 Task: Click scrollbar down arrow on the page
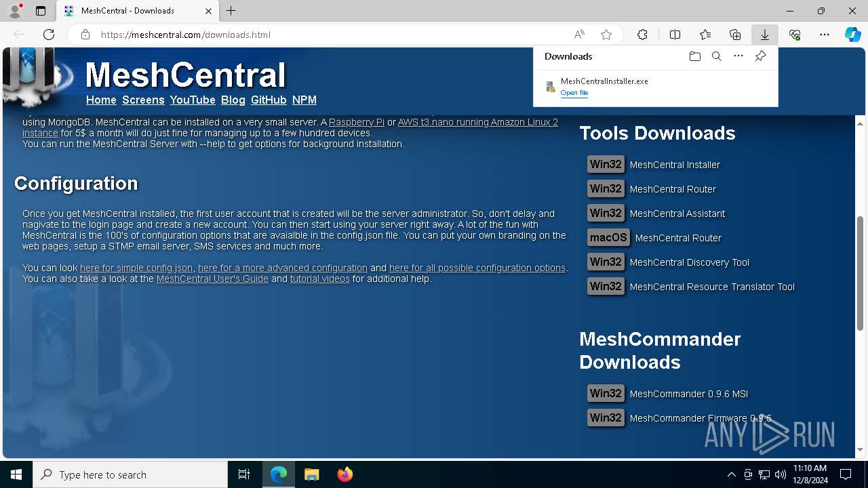click(861, 450)
